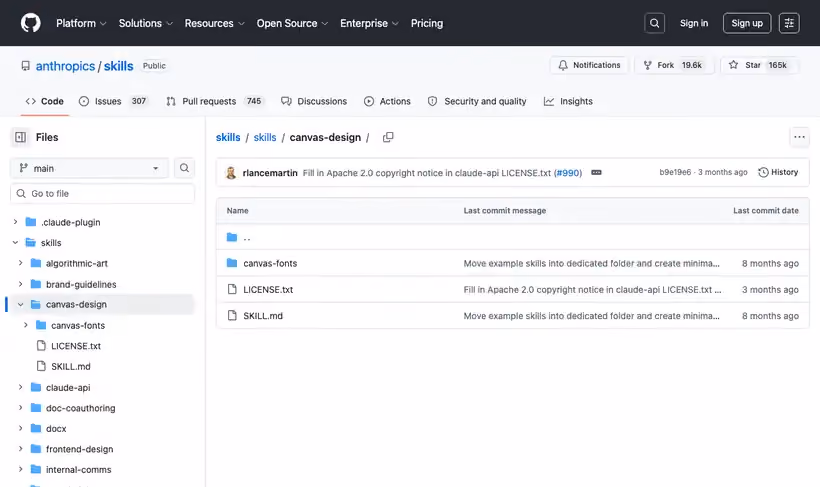Expand the doc-coauthoring folder chevron
Image resolution: width=820 pixels, height=487 pixels.
click(20, 408)
